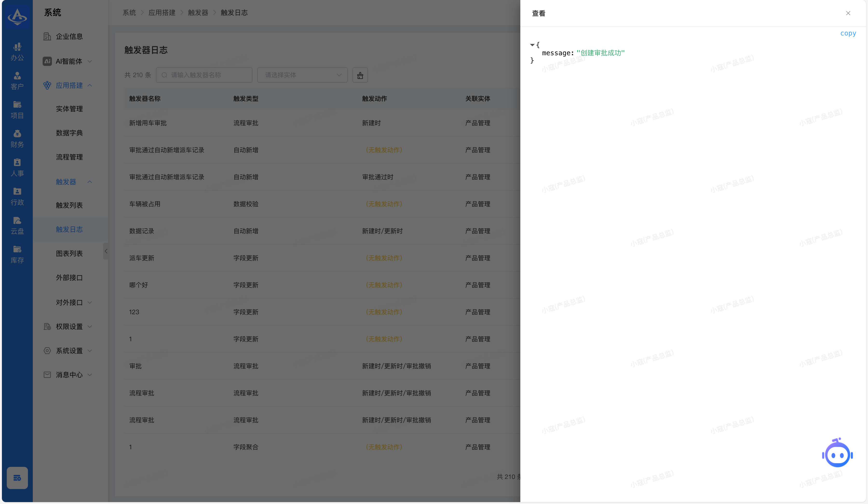
Task: Open the 请选择实体 dropdown
Action: [x=302, y=75]
